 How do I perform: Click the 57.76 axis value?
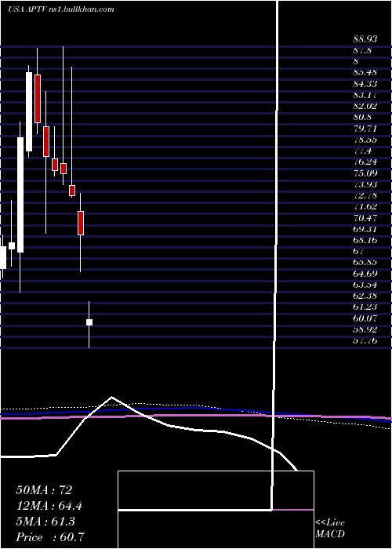click(x=365, y=340)
